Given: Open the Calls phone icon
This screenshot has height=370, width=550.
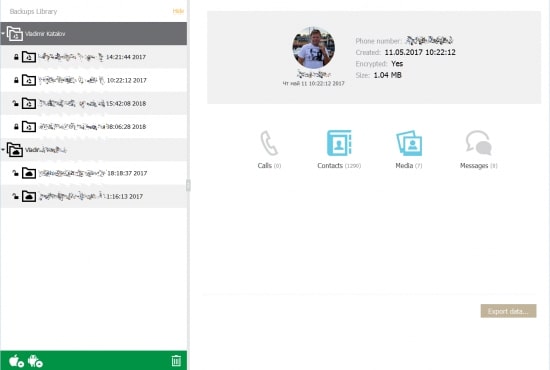Looking at the screenshot, I should point(269,143).
